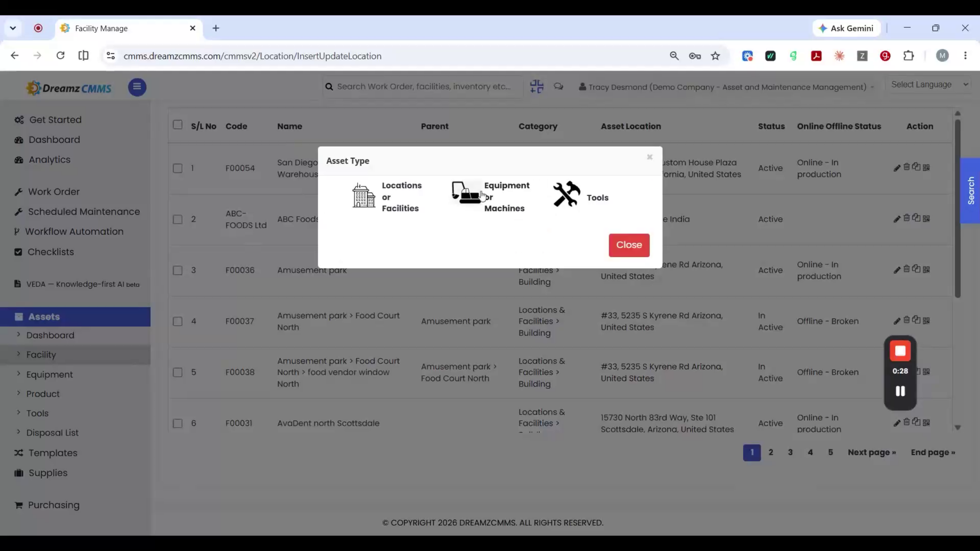Tick the checkbox for row 4 F00037
Screen dimensions: 980x551
click(177, 321)
